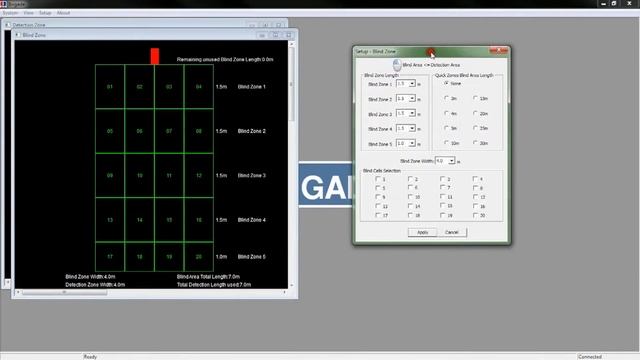This screenshot has height=360, width=640.
Task: Select the 4m quick blind area length
Action: pyautogui.click(x=446, y=113)
